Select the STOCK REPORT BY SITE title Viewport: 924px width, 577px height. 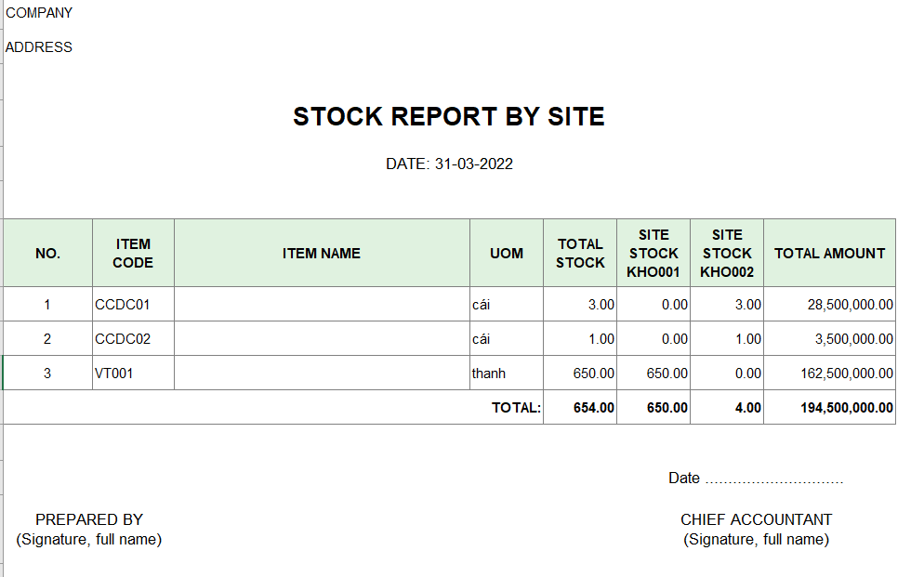(x=448, y=116)
